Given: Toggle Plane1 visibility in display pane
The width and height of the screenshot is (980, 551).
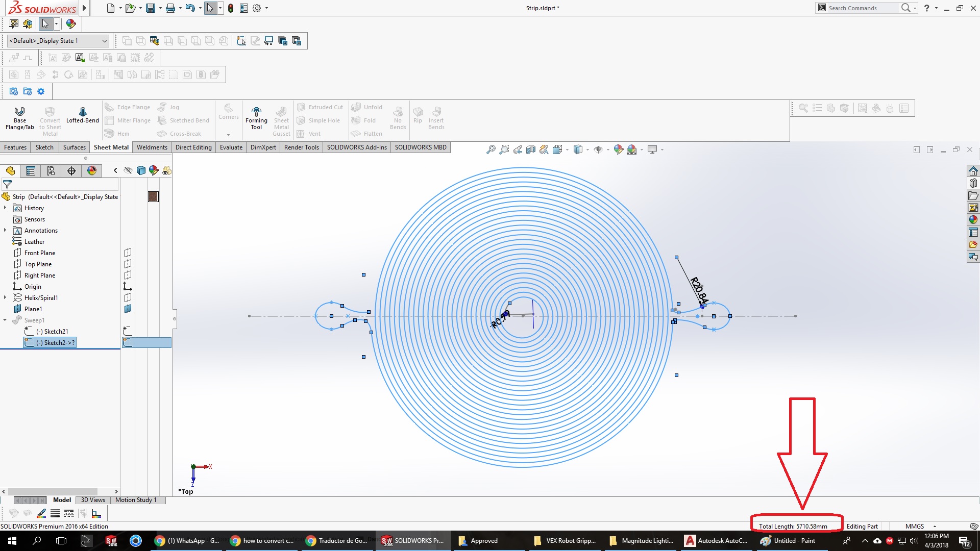Looking at the screenshot, I should [128, 309].
